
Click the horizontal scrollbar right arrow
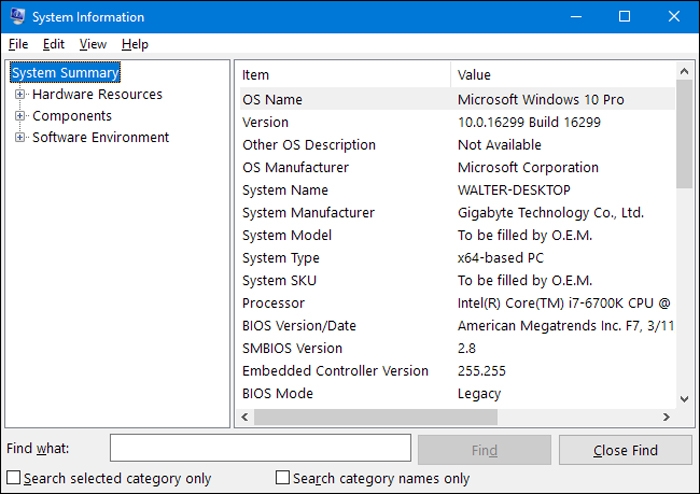click(x=667, y=417)
